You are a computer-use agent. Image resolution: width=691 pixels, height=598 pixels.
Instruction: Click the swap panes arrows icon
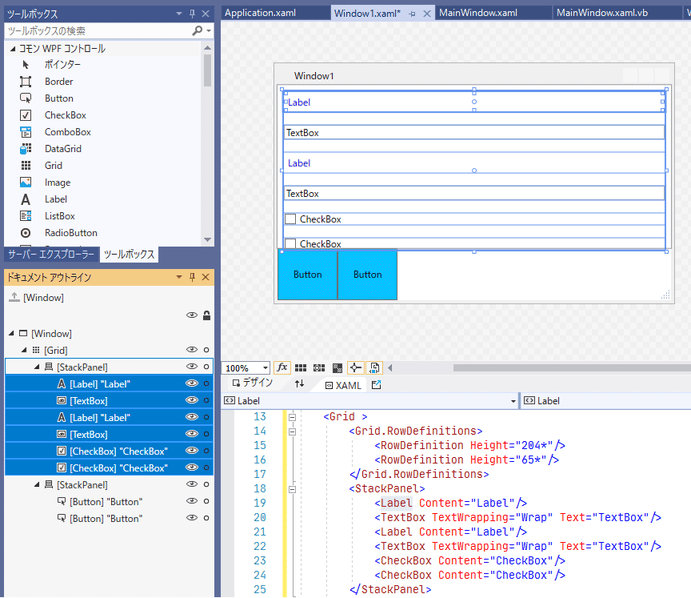tap(299, 384)
